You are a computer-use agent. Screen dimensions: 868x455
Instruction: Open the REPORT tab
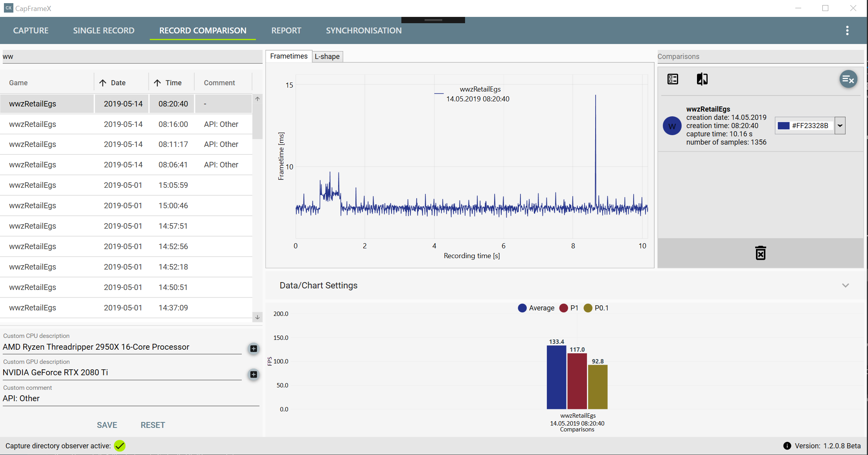pyautogui.click(x=286, y=31)
